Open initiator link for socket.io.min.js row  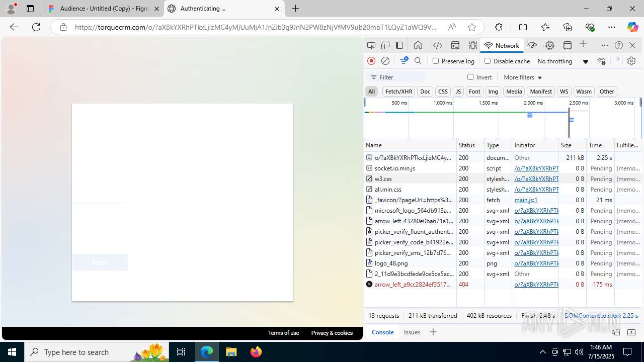(536, 168)
